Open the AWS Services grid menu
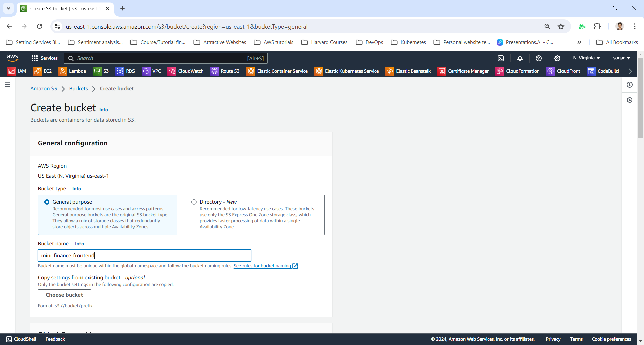Viewport: 644px width, 345px height. pyautogui.click(x=44, y=58)
